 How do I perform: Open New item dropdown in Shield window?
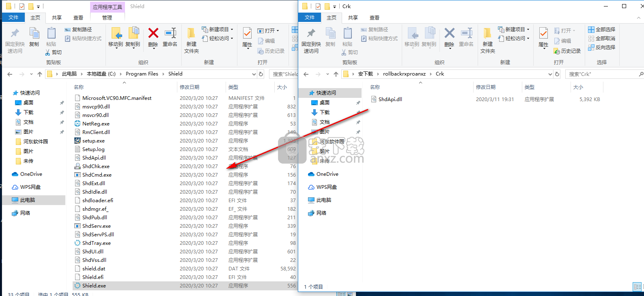coord(218,30)
